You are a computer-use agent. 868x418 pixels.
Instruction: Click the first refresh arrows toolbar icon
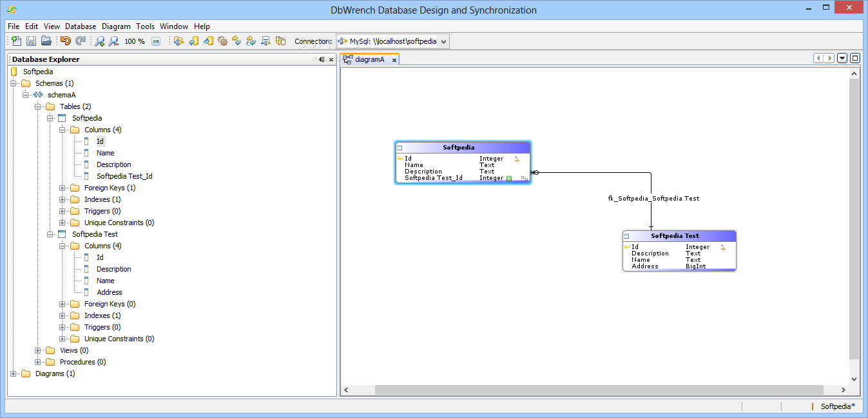[x=237, y=41]
